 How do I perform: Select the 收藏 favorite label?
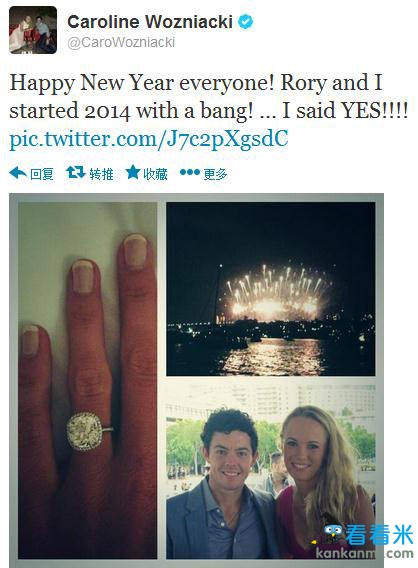(x=155, y=174)
